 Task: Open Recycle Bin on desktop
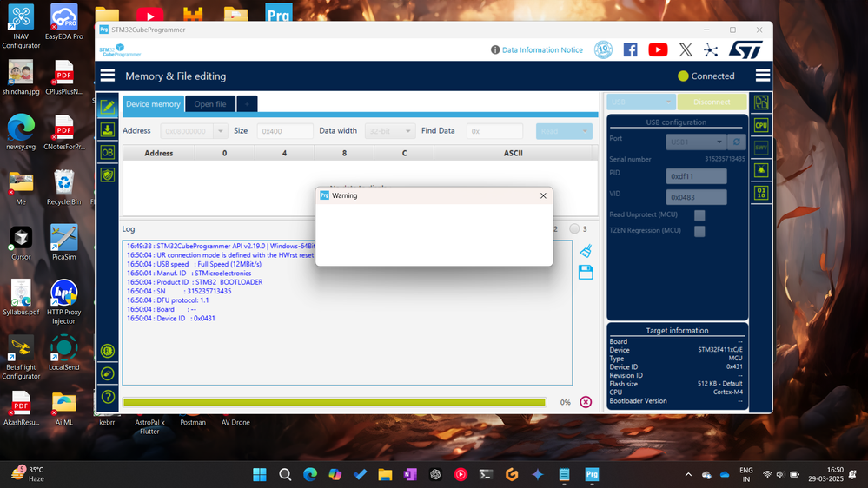pos(63,187)
